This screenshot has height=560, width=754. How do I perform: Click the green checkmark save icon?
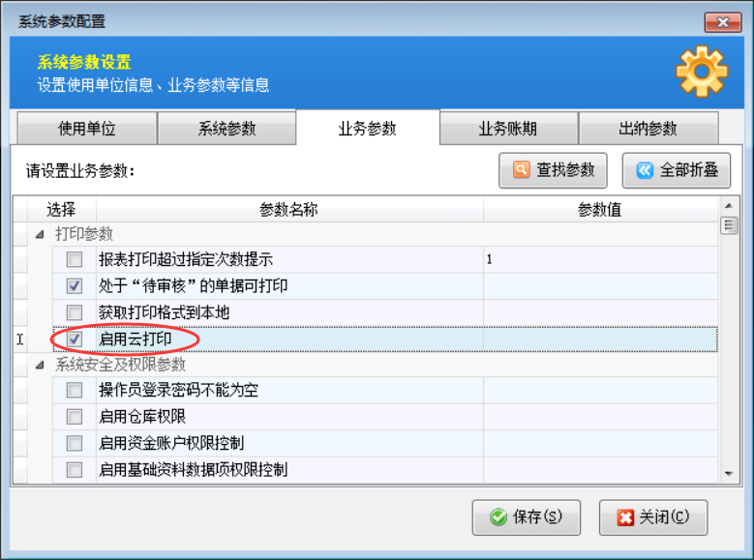pyautogui.click(x=498, y=517)
